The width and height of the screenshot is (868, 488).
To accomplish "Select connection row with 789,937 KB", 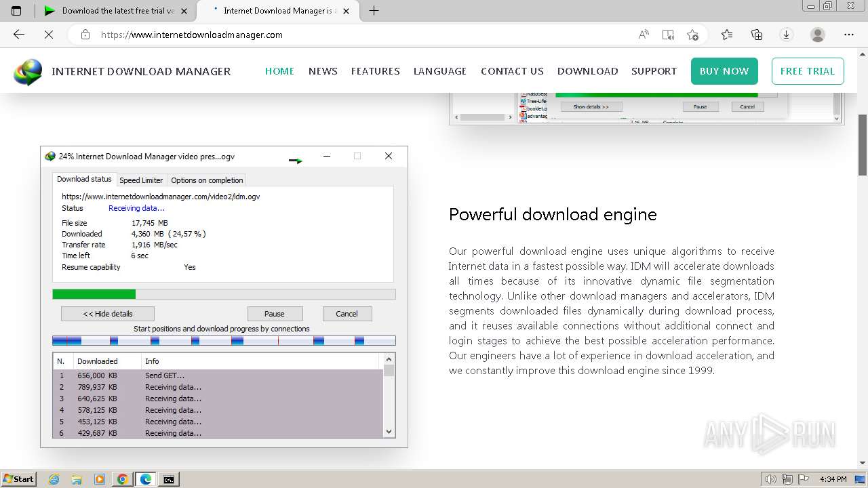I will click(218, 387).
